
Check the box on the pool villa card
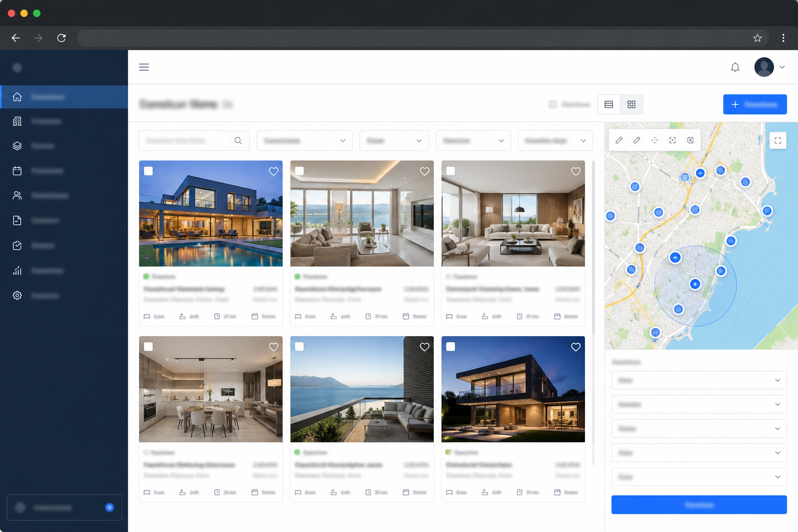coord(149,171)
